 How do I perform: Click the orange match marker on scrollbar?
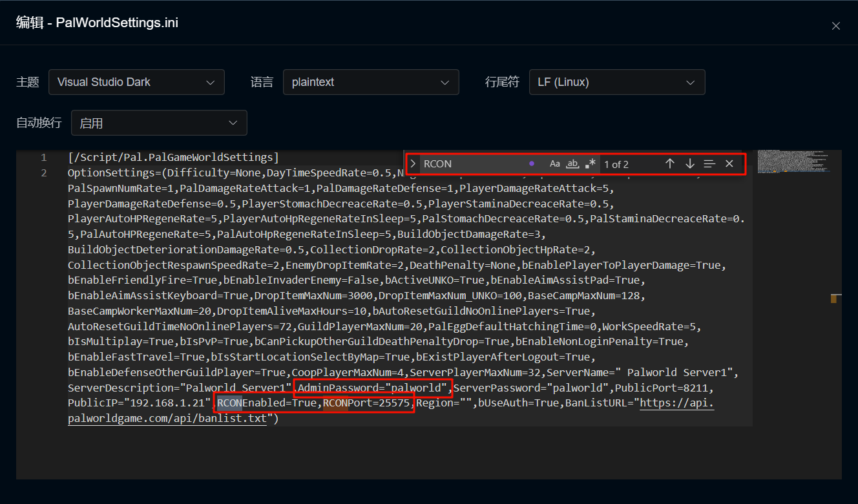click(x=833, y=299)
